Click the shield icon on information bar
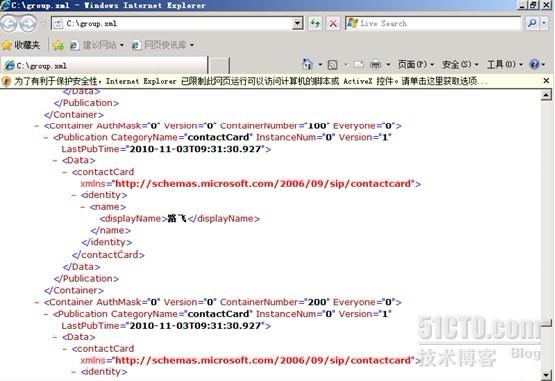 6,81
